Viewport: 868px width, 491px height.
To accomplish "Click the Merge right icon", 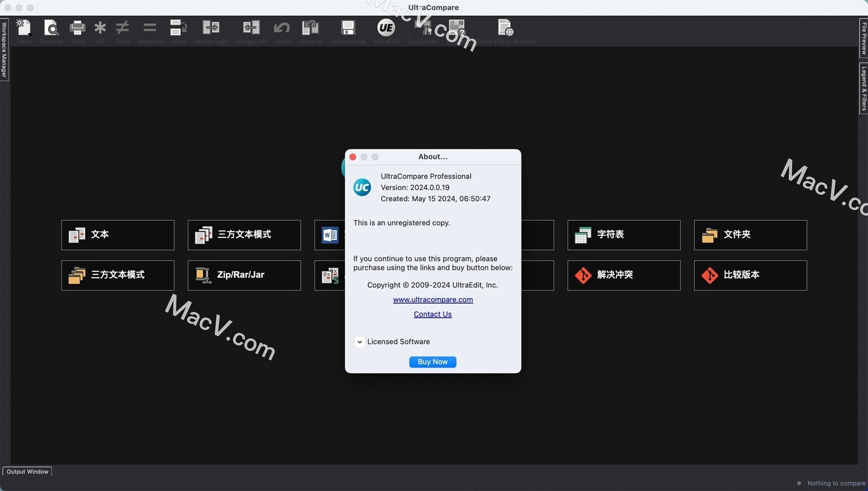I will 211,27.
